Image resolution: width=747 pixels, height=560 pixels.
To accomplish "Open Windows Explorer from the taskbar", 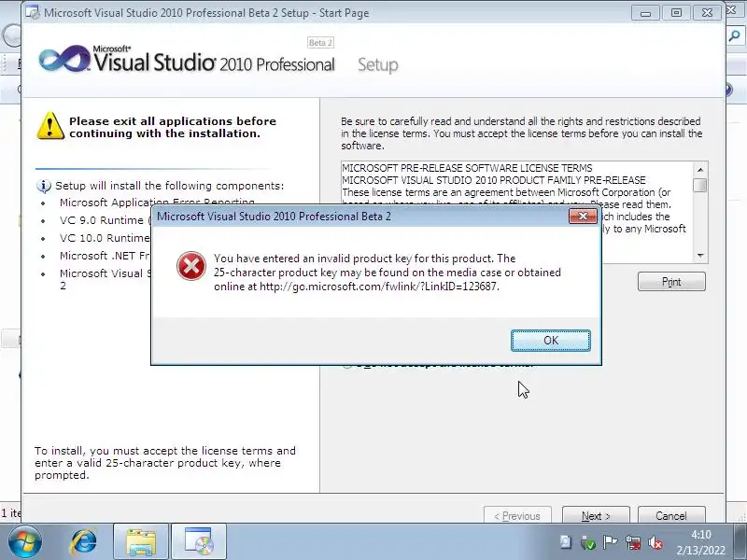I will coord(141,542).
